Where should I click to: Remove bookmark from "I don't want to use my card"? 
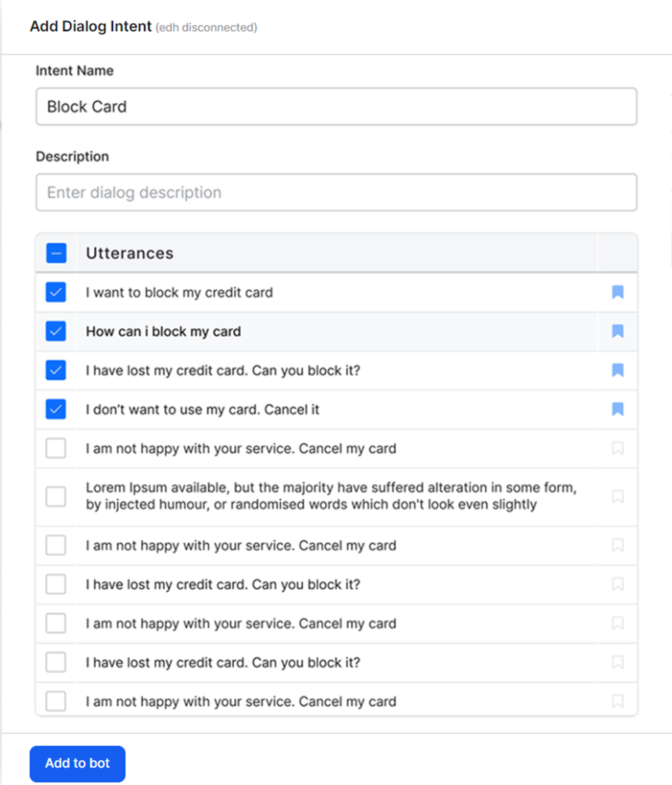click(617, 409)
